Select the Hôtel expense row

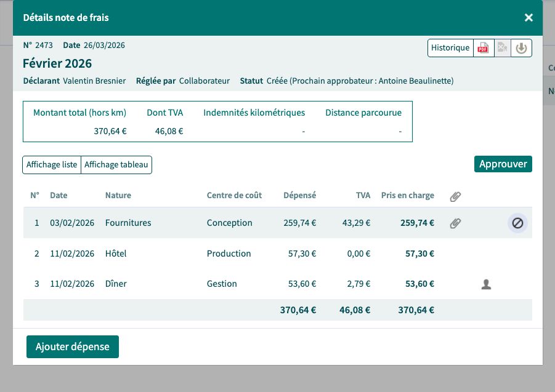[277, 254]
